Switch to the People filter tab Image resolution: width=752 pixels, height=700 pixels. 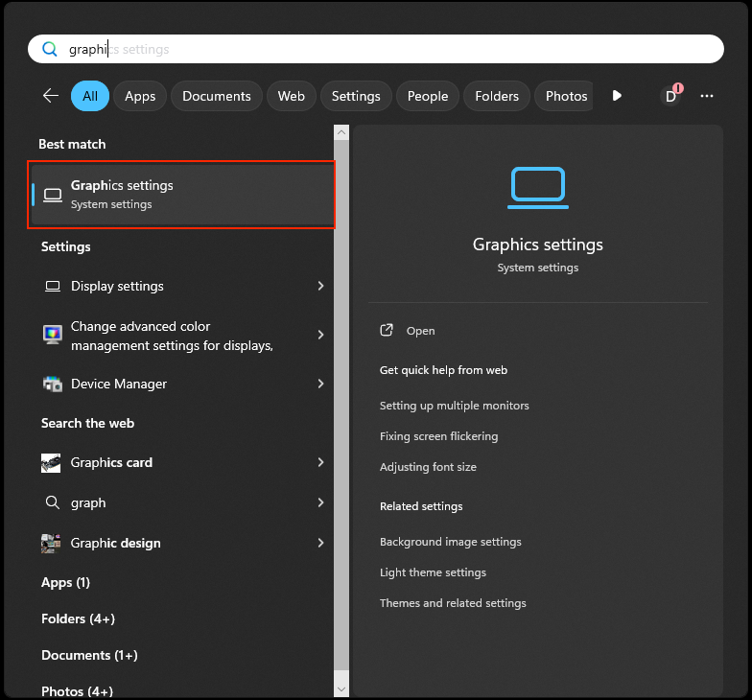click(428, 96)
